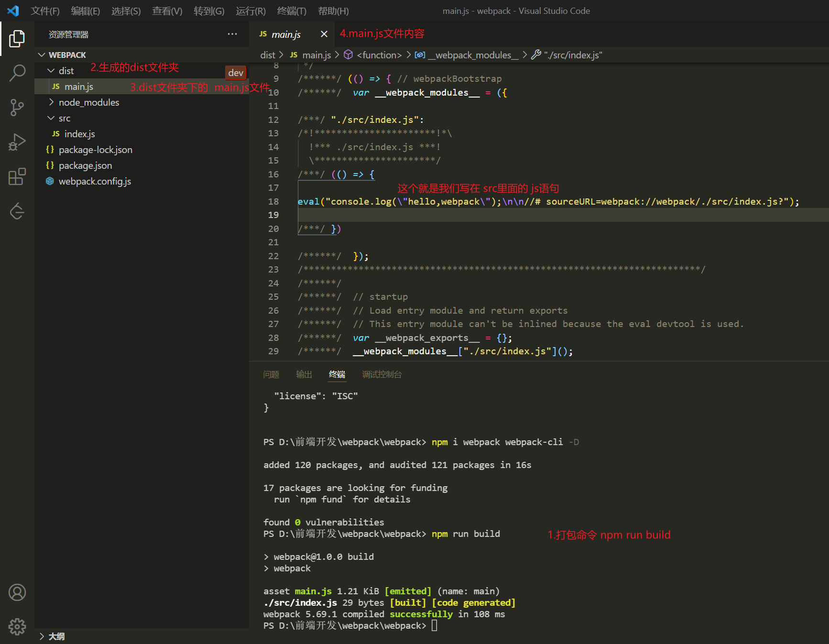Close the main.js editor tab
Screen dimensions: 829x644
(324, 34)
